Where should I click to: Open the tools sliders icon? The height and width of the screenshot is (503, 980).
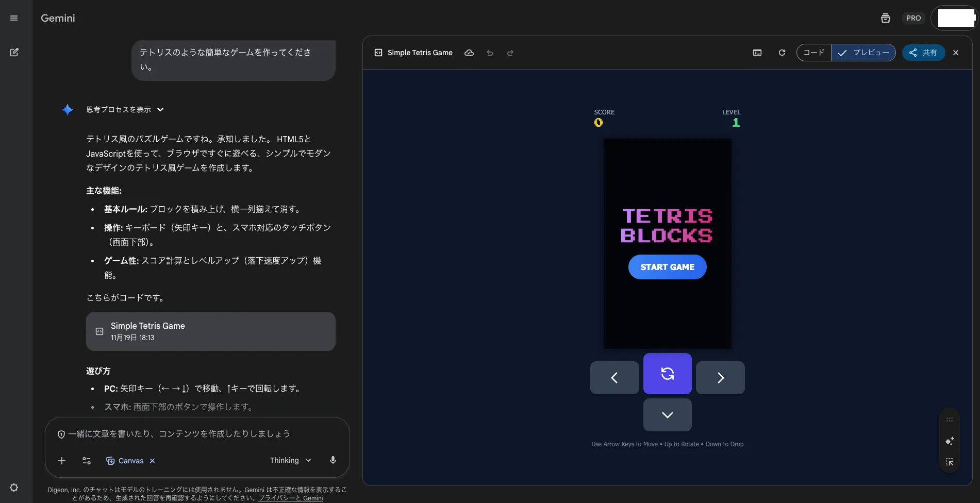87,461
